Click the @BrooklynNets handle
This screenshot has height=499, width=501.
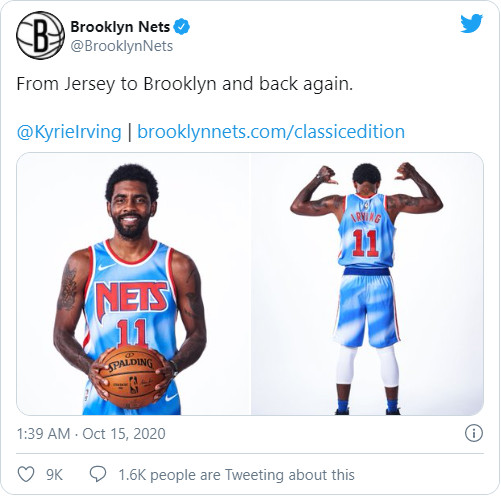point(122,46)
